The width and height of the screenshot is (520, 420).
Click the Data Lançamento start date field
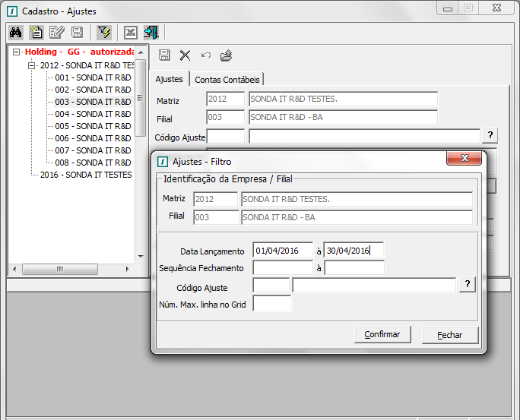click(x=283, y=251)
